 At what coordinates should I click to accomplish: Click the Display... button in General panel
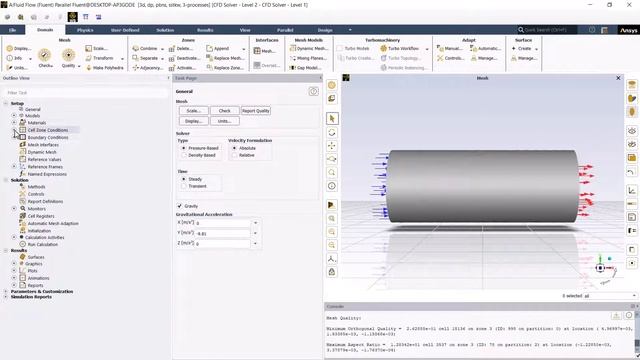click(193, 121)
